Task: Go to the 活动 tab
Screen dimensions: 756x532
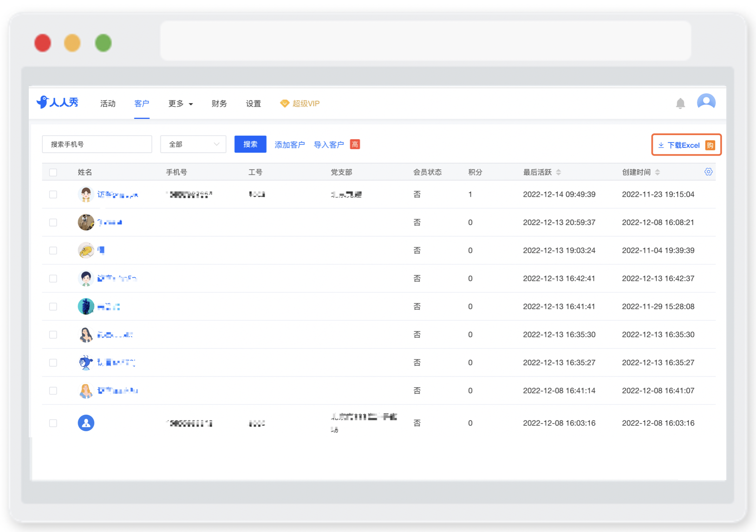Action: [x=108, y=104]
